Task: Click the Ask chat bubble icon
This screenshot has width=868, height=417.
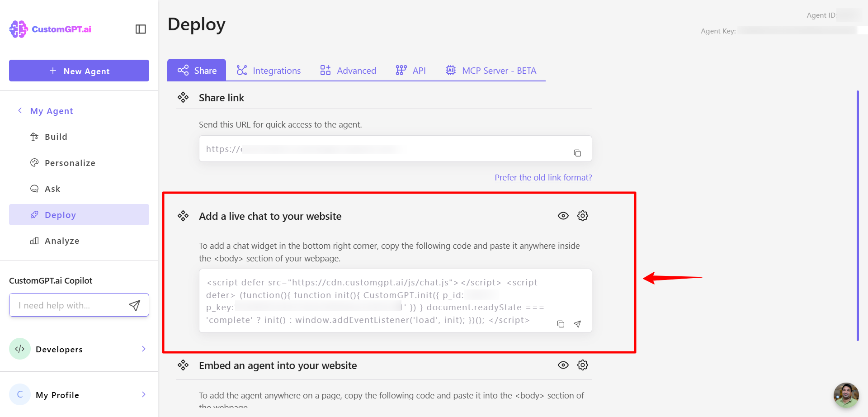Action: (34, 189)
